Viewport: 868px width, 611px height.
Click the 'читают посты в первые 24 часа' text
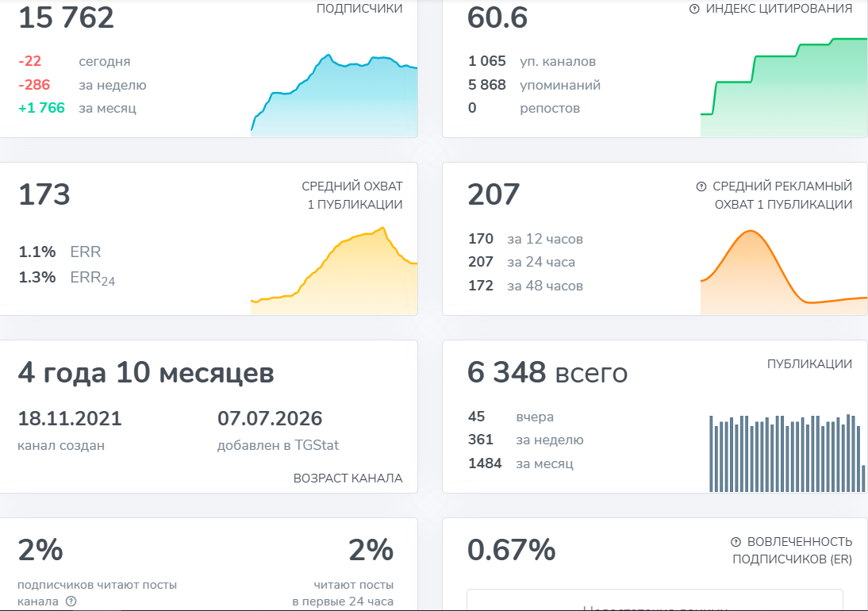(344, 593)
